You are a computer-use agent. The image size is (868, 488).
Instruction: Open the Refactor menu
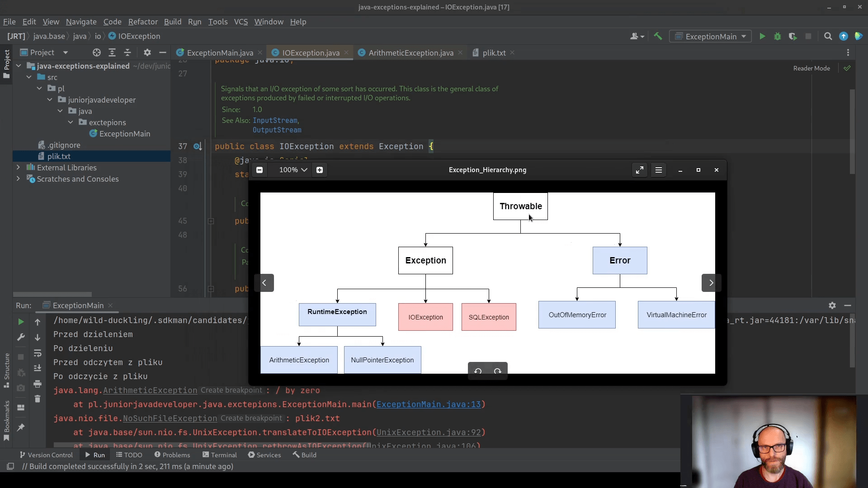(x=143, y=22)
